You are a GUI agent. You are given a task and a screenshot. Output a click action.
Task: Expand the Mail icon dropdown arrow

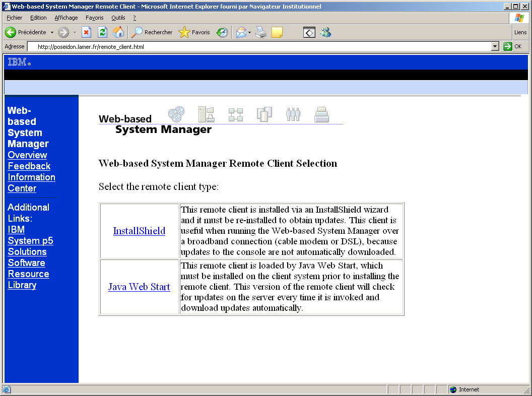(250, 33)
